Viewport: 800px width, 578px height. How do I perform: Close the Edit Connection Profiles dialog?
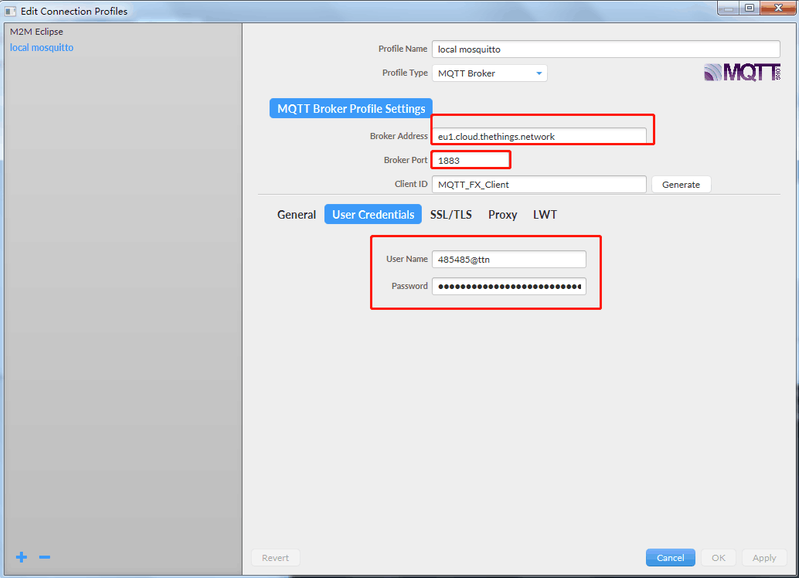pyautogui.click(x=778, y=8)
